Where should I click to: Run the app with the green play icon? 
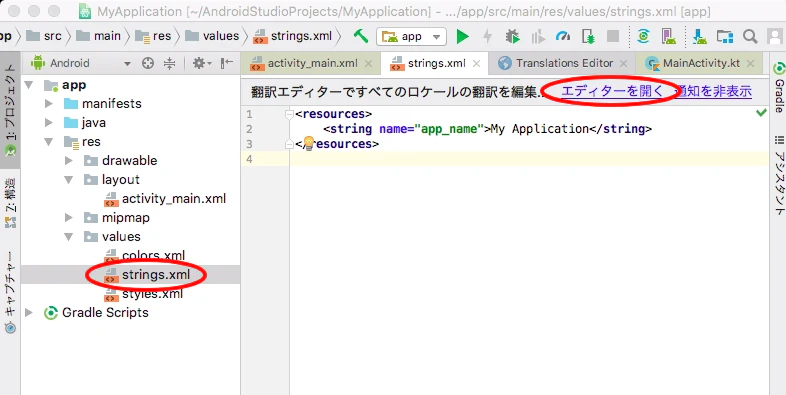(463, 36)
